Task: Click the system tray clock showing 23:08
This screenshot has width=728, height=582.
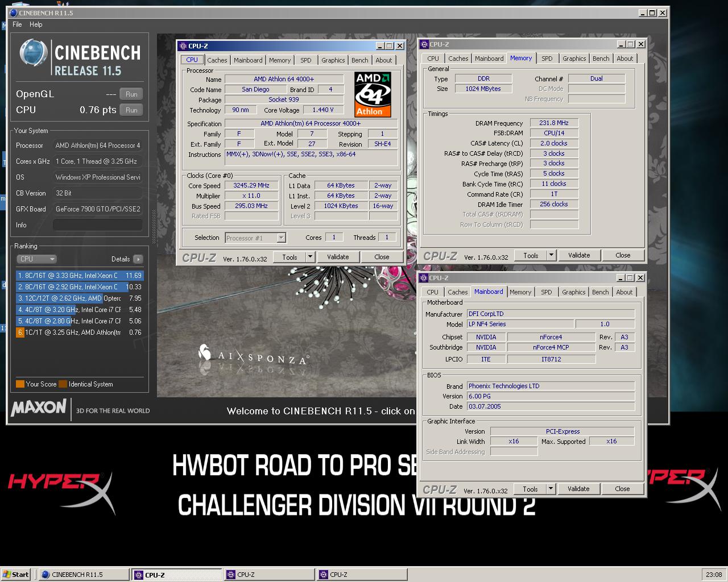Action: (x=714, y=575)
